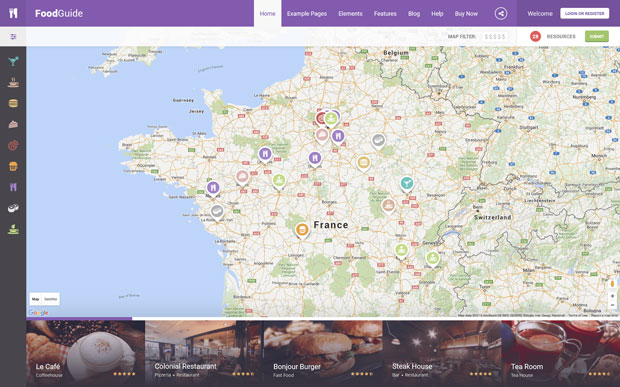Open the share icon in header
The width and height of the screenshot is (620, 387).
tap(501, 13)
